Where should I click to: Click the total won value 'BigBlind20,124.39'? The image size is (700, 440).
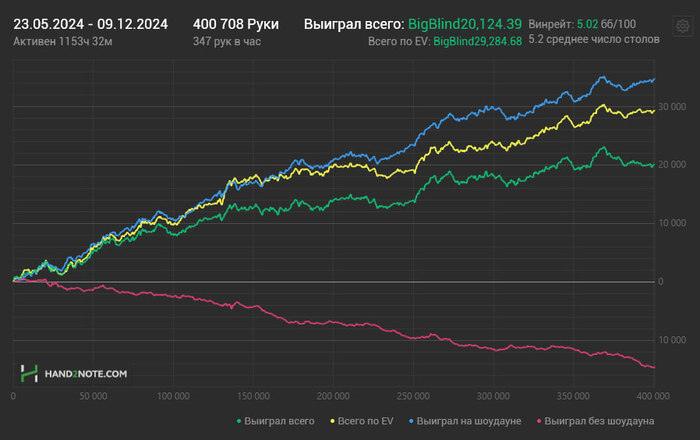(465, 24)
